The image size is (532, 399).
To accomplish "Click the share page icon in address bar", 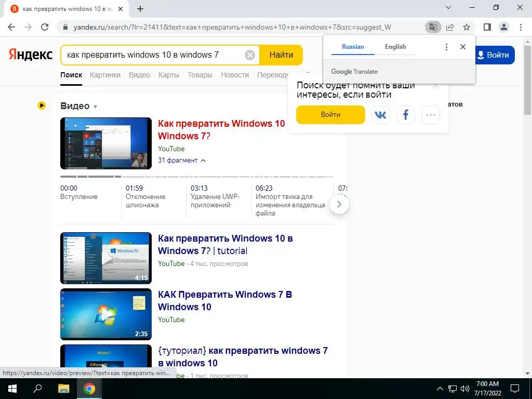I will tap(450, 27).
